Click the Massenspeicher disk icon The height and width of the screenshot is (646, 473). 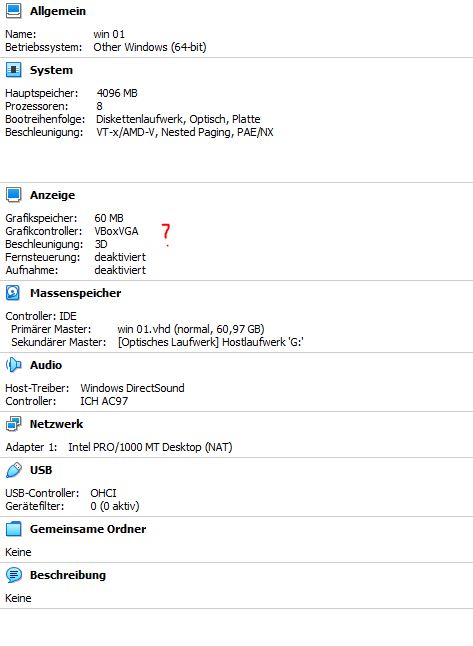[13, 293]
